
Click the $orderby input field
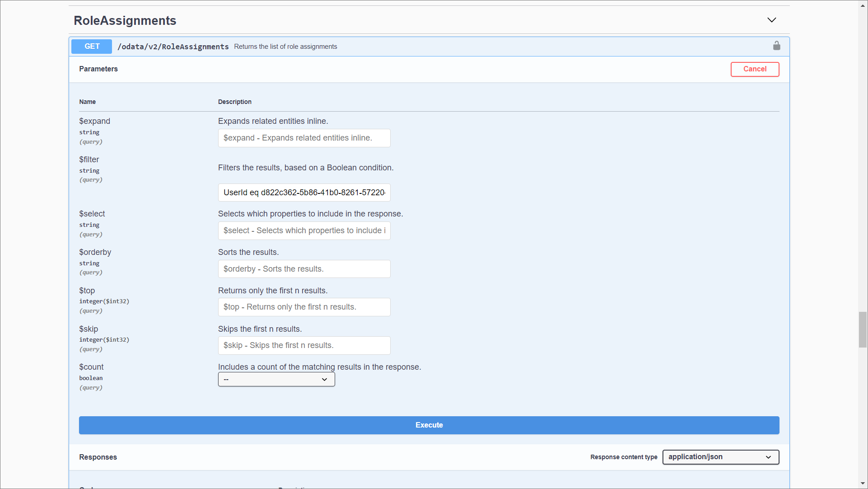(x=304, y=269)
